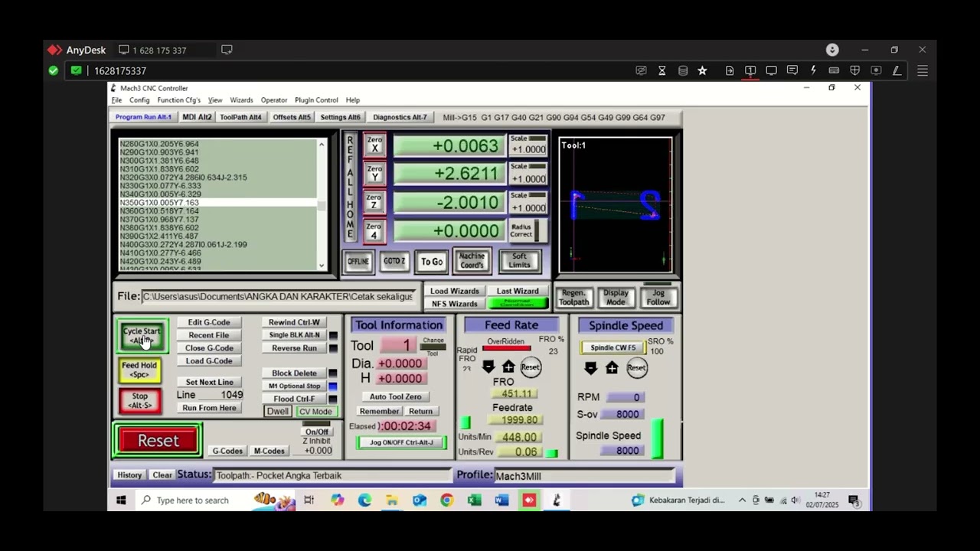Click AnyDesk lightning actions icon

(813, 70)
